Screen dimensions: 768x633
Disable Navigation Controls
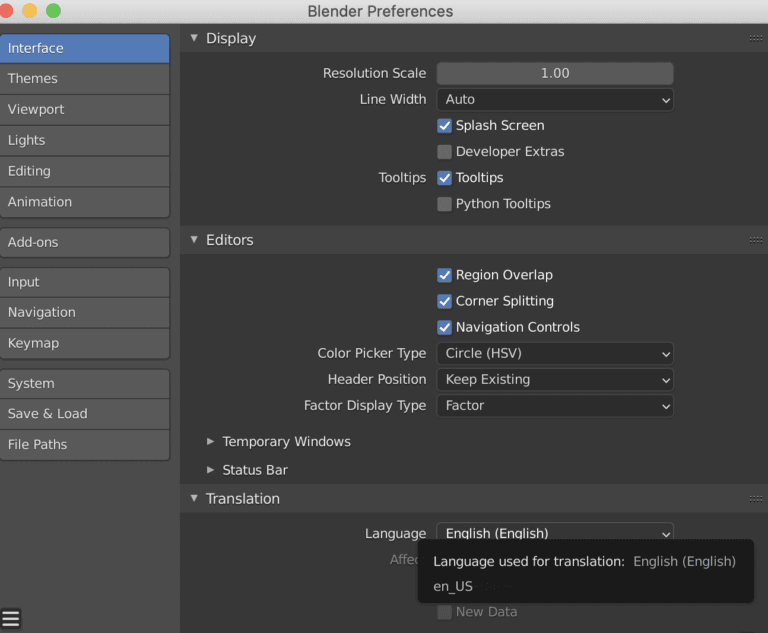444,327
